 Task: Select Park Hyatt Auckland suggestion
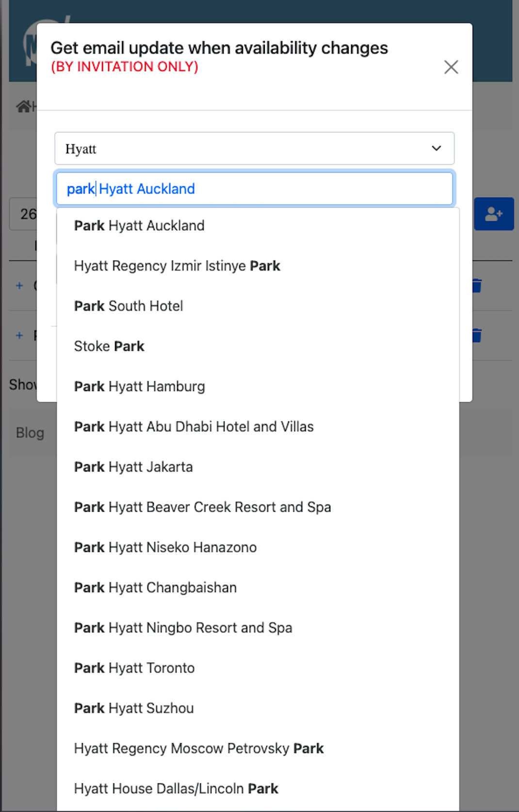[258, 226]
